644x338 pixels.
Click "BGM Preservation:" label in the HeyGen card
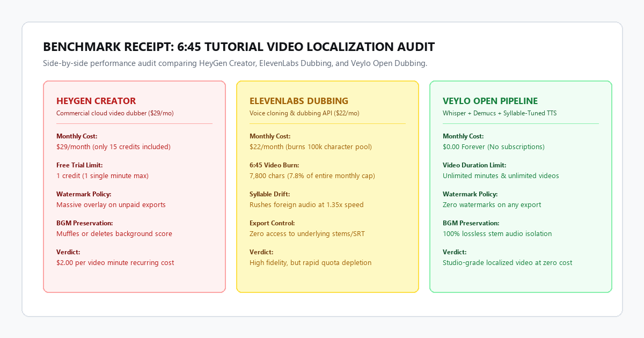tap(85, 223)
